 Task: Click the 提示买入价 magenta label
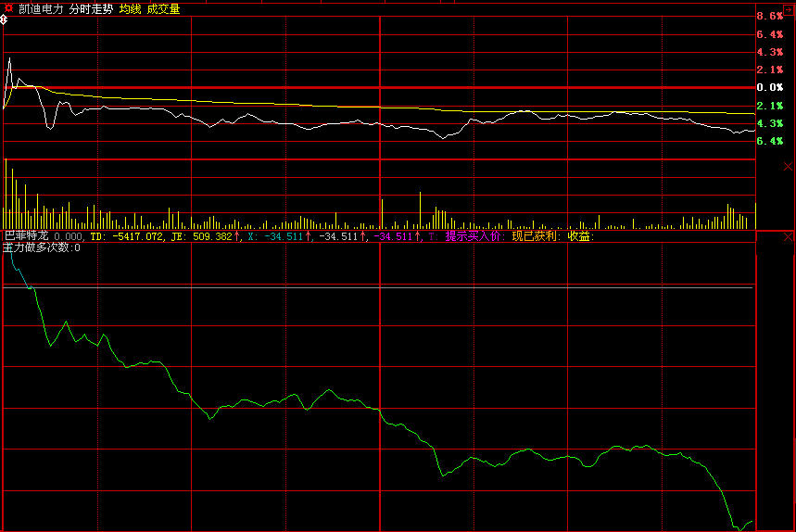pos(474,236)
